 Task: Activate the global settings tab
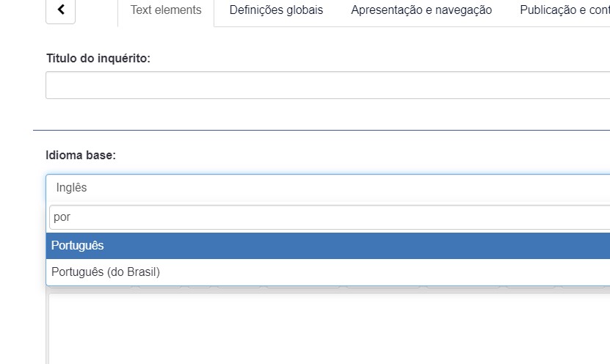point(276,10)
